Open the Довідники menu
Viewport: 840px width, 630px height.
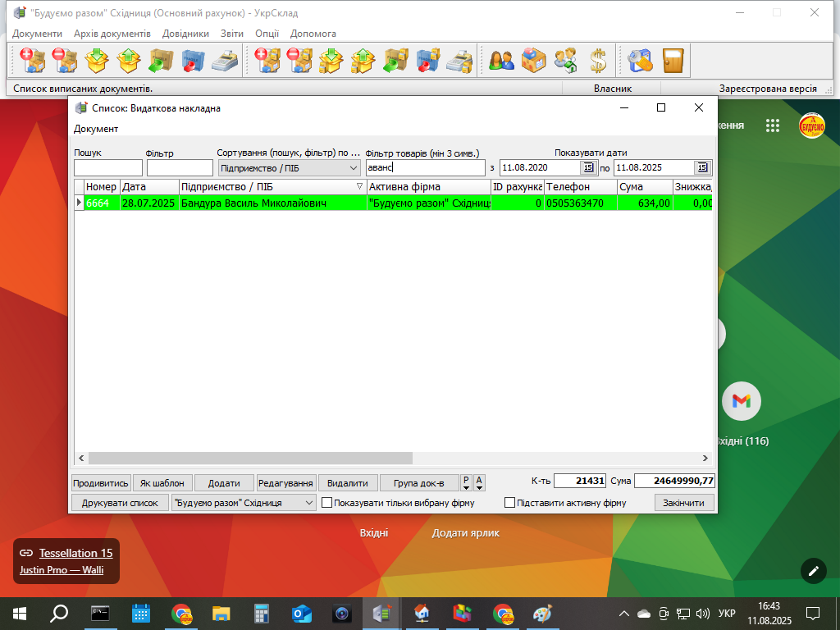(185, 33)
